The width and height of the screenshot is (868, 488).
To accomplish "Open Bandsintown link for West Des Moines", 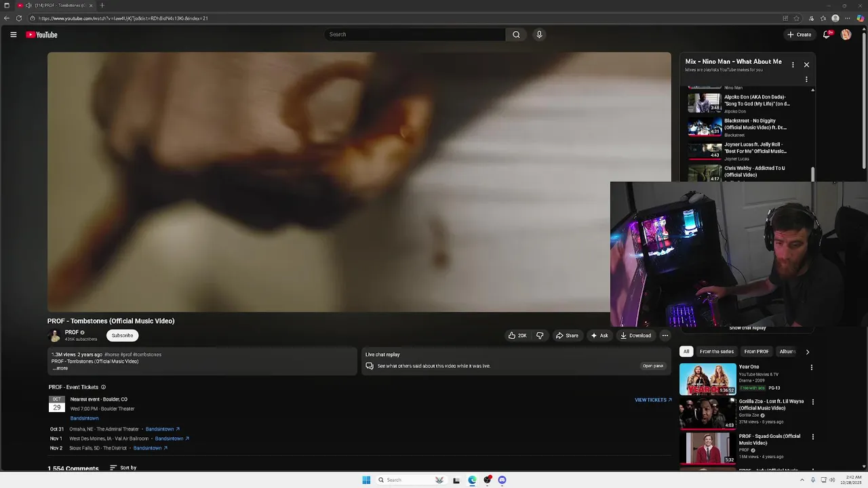I will (172, 439).
